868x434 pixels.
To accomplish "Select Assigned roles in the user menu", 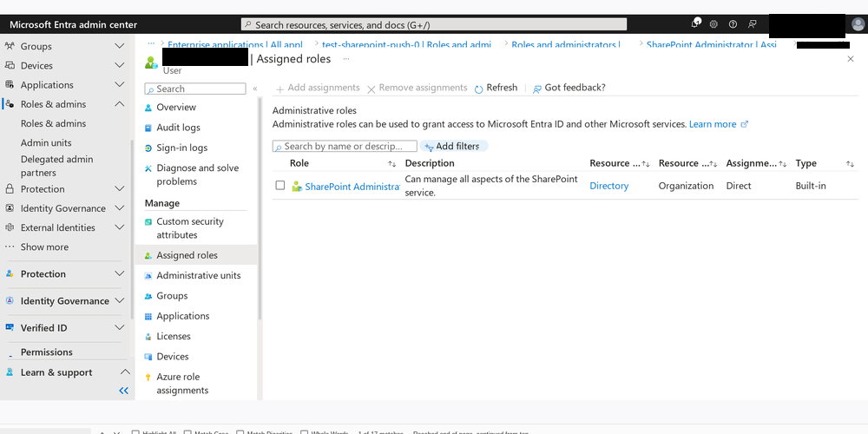I will tap(196, 255).
